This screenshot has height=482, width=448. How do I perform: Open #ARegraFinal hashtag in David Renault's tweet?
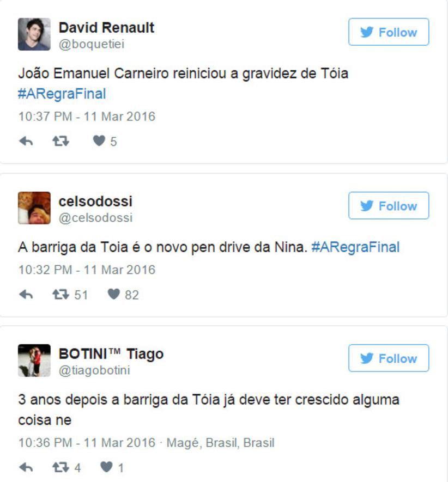[x=62, y=94]
